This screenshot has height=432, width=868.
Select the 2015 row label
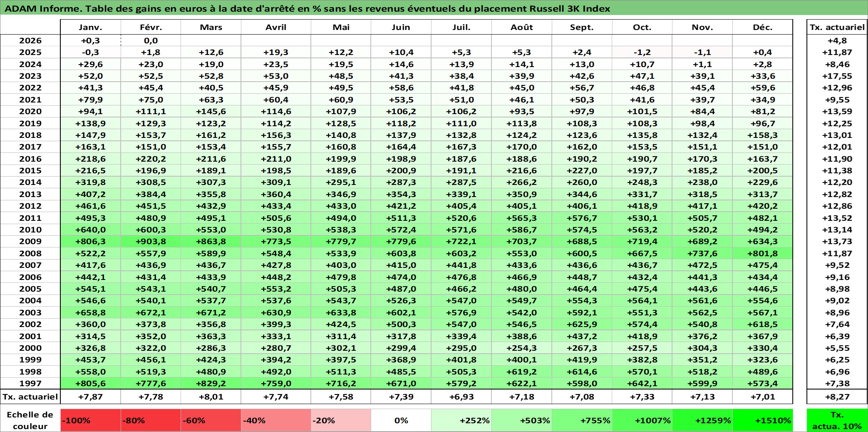30,170
